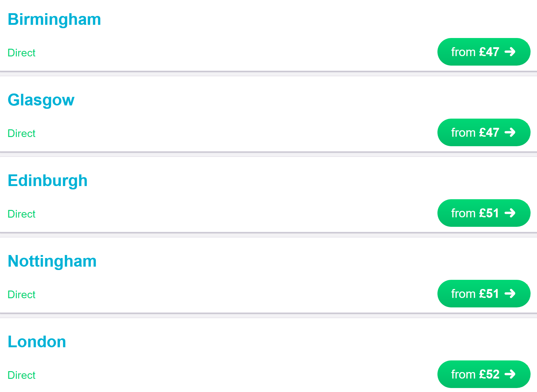The width and height of the screenshot is (537, 392).
Task: Click the arrow icon on Birmingham's price button
Action: tap(510, 52)
